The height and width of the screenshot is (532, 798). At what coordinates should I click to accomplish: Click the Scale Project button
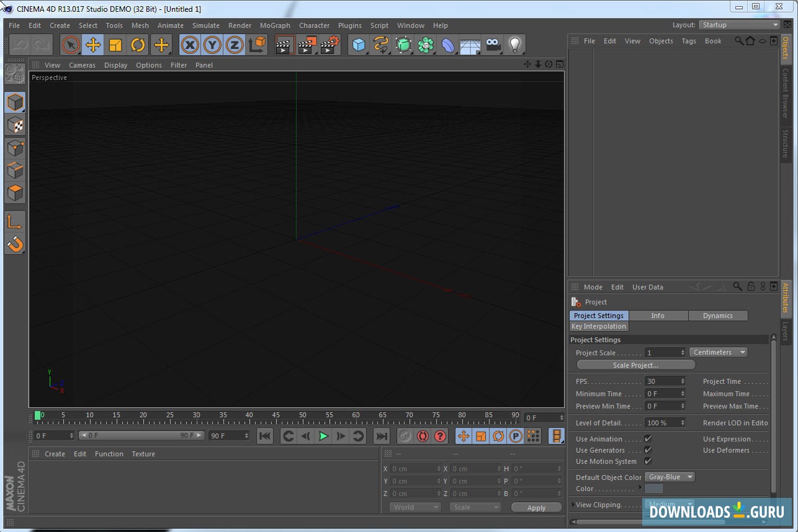(635, 365)
